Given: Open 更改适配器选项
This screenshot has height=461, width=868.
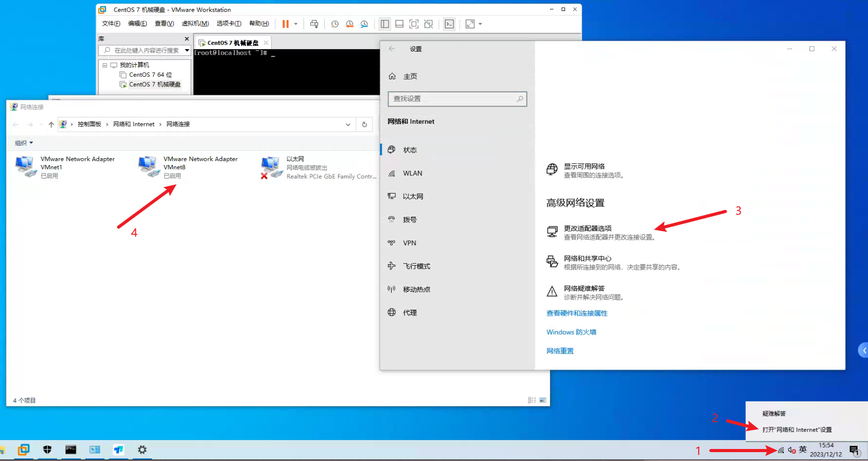Looking at the screenshot, I should click(601, 232).
